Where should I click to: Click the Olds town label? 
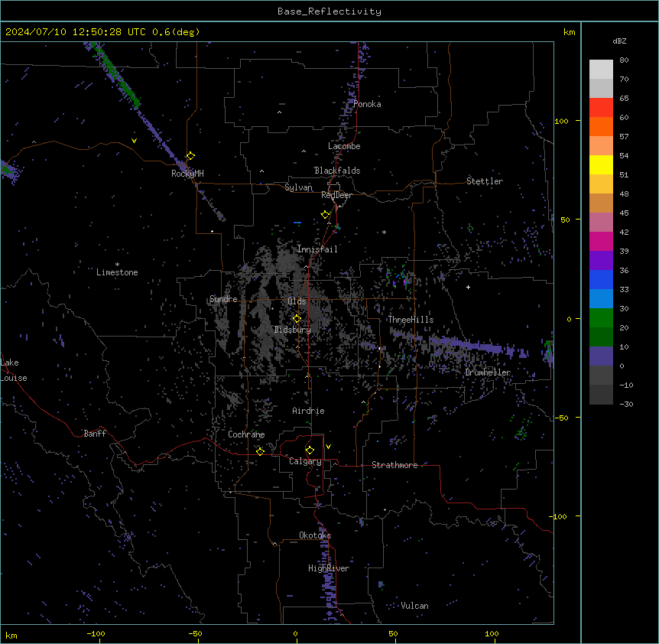297,301
